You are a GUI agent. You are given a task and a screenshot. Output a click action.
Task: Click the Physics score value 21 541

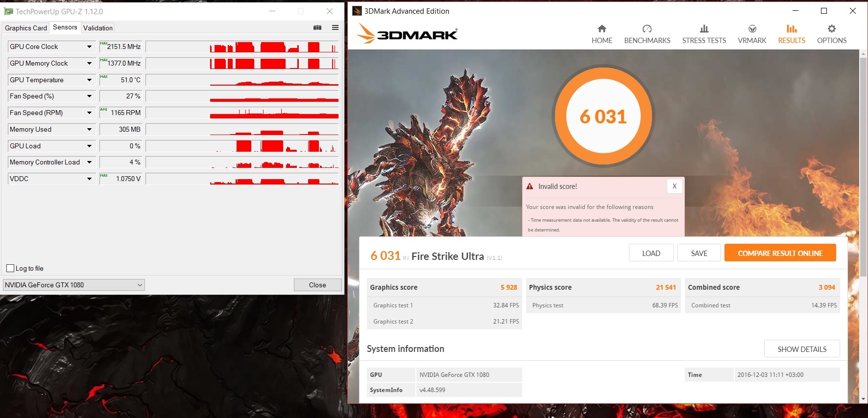[666, 287]
